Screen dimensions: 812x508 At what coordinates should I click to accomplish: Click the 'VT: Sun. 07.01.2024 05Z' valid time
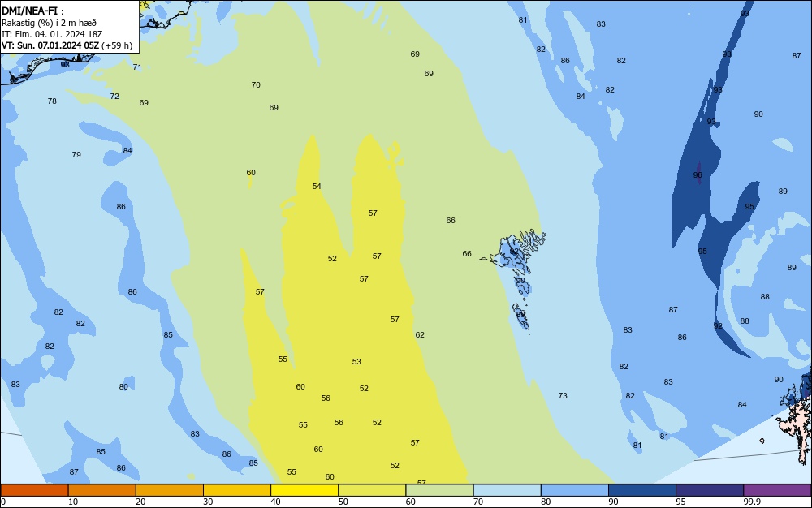[x=50, y=45]
